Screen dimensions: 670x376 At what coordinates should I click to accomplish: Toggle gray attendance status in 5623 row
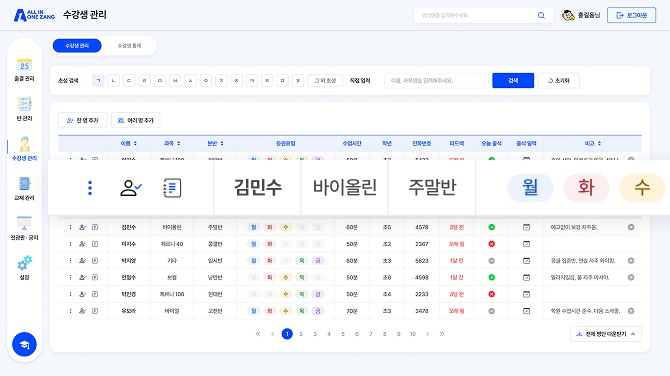click(x=491, y=261)
